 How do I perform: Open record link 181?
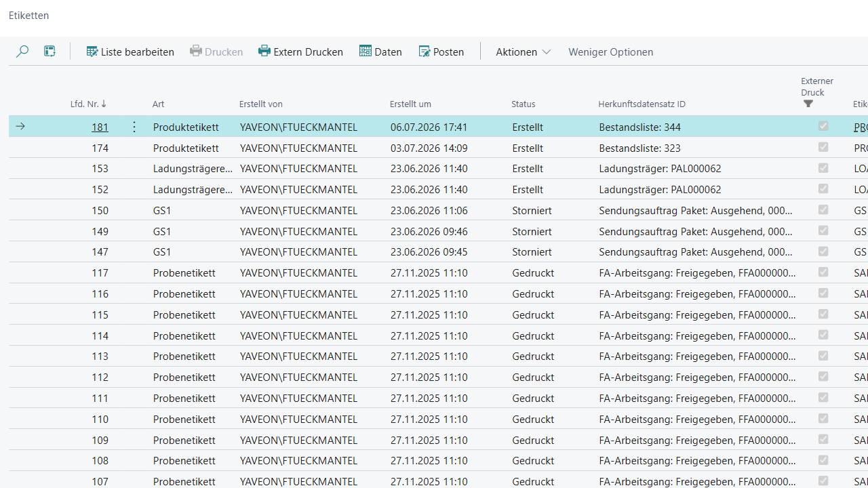pos(100,127)
